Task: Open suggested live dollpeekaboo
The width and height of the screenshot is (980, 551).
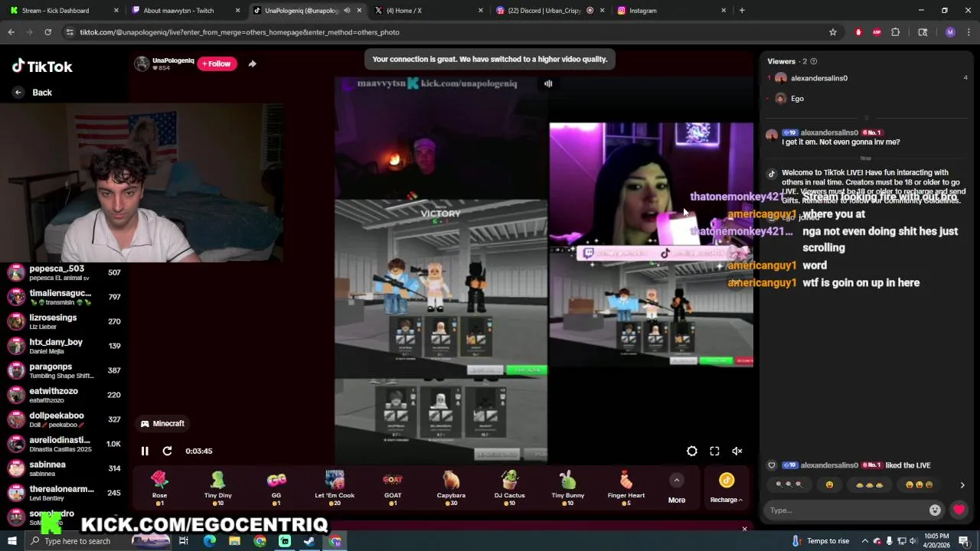Action: (x=64, y=419)
